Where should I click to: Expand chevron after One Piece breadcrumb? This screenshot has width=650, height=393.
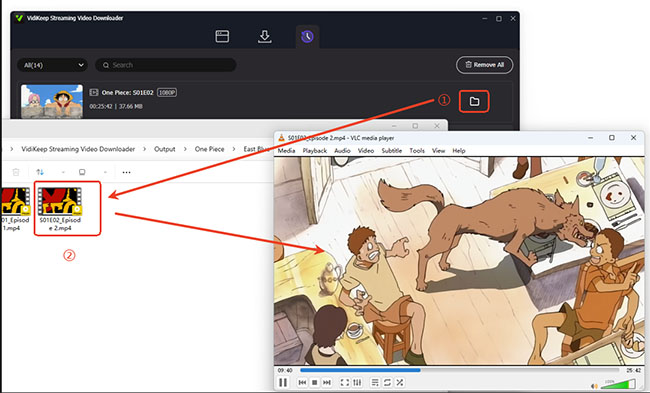pyautogui.click(x=234, y=149)
